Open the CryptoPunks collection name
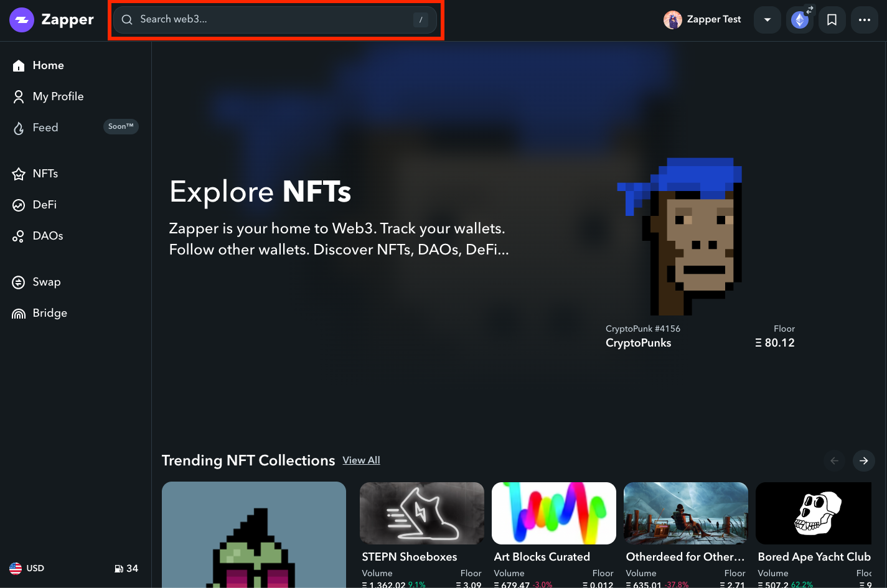The width and height of the screenshot is (887, 588). (x=639, y=343)
